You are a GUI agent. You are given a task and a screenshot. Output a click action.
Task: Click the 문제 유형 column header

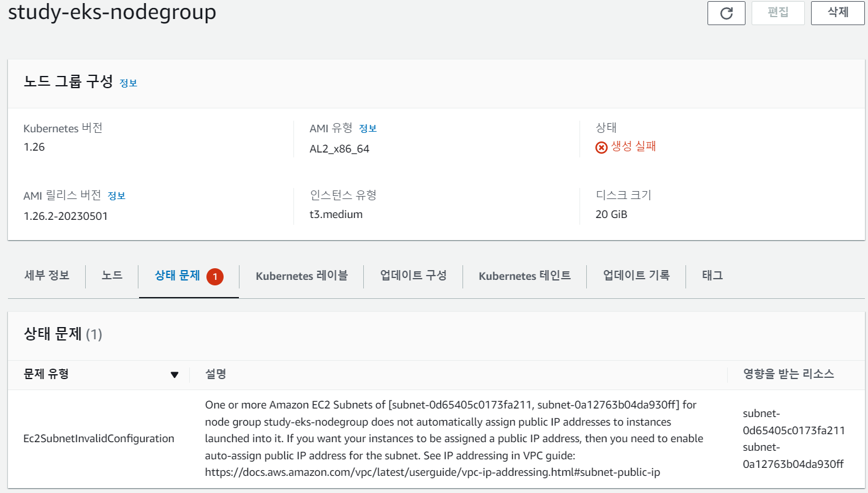[x=46, y=374]
